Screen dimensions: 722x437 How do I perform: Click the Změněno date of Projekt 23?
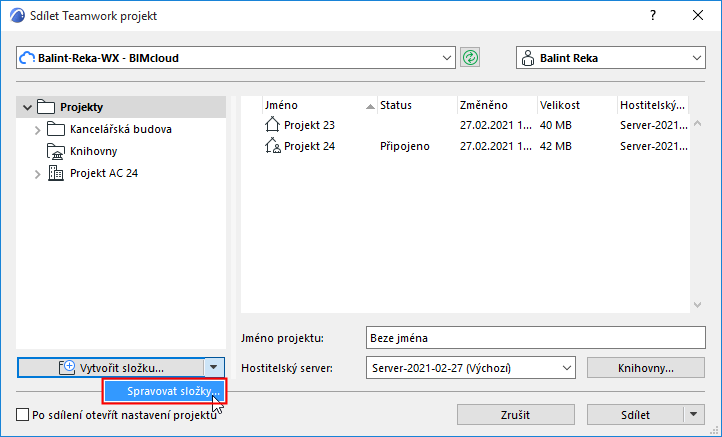click(496, 125)
